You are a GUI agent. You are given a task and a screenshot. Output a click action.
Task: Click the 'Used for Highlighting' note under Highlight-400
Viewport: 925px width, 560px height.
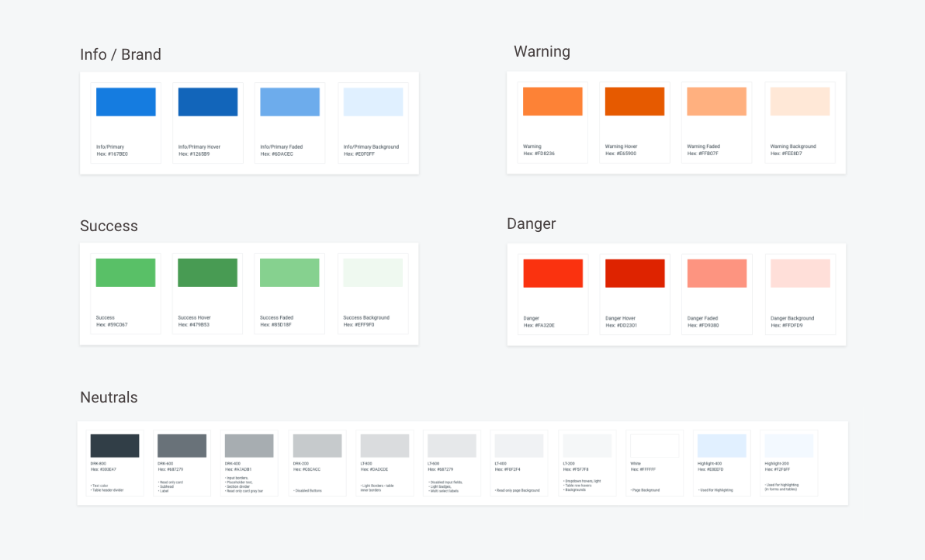[715, 490]
